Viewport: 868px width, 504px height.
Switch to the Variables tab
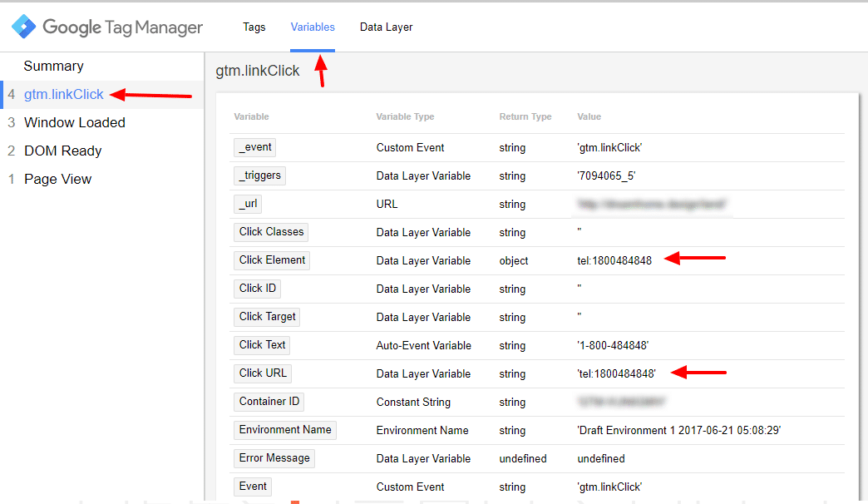click(313, 27)
